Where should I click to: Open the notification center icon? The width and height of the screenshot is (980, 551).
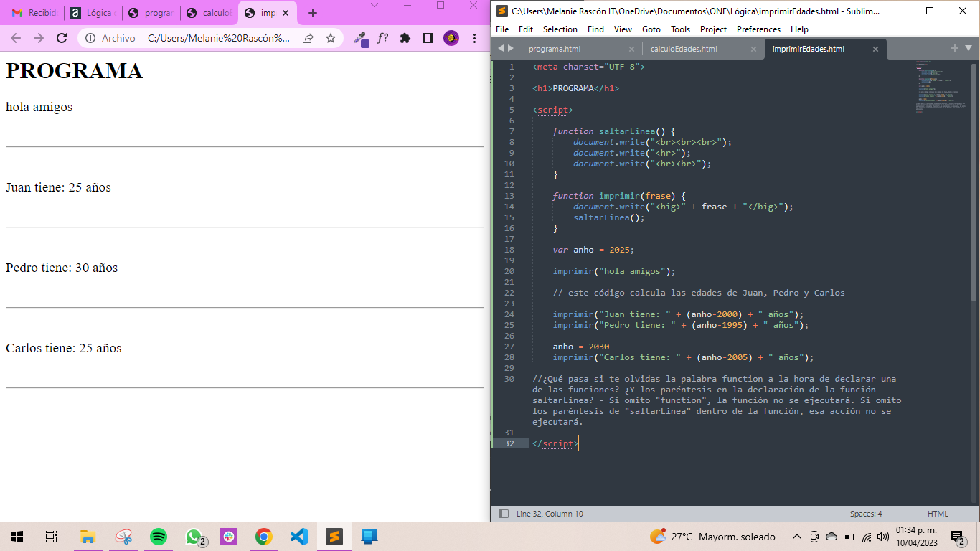click(x=957, y=537)
